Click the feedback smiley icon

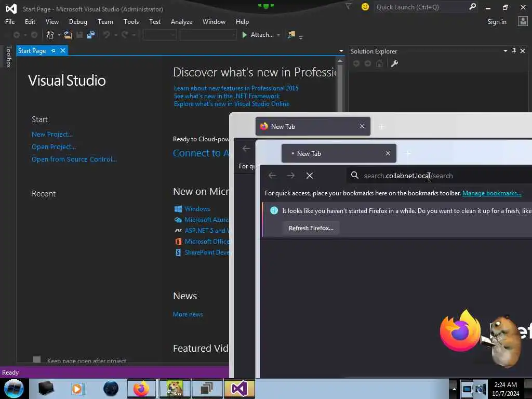365,7
